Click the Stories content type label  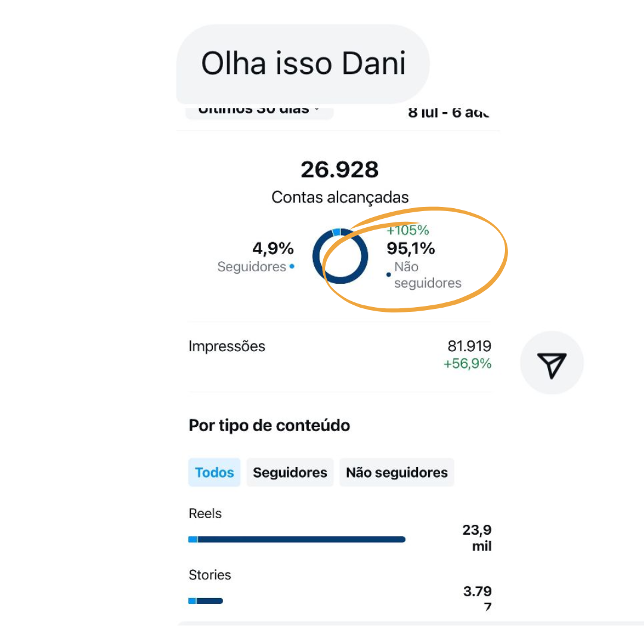click(x=209, y=575)
